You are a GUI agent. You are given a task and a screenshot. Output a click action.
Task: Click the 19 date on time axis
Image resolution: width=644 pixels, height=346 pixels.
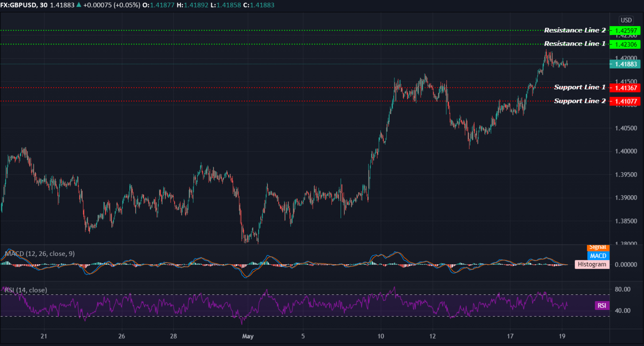[562, 336]
